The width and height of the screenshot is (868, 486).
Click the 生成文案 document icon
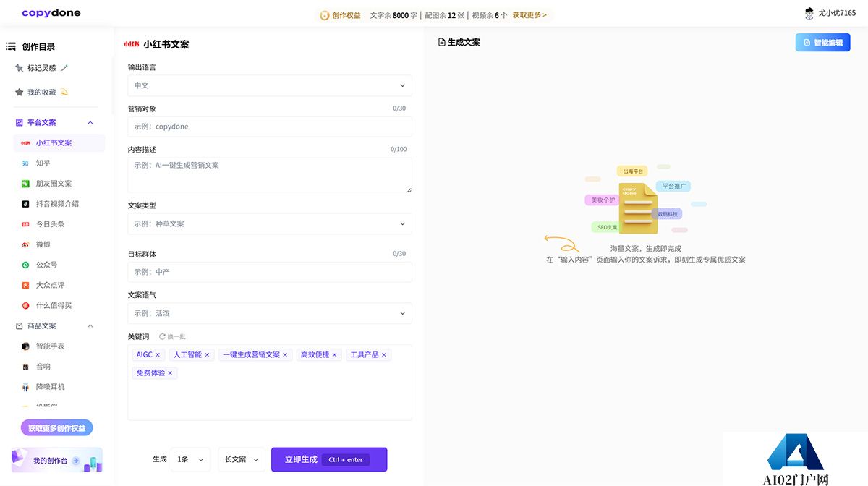pos(442,42)
